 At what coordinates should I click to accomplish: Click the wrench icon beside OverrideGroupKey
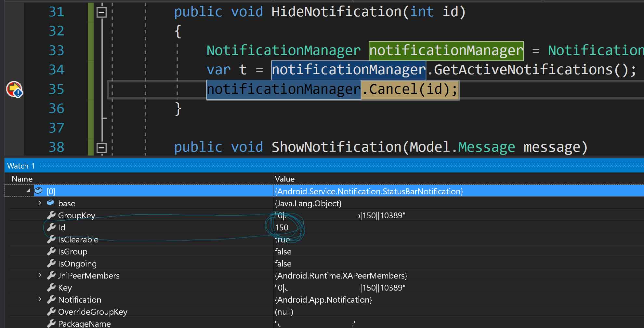click(52, 311)
